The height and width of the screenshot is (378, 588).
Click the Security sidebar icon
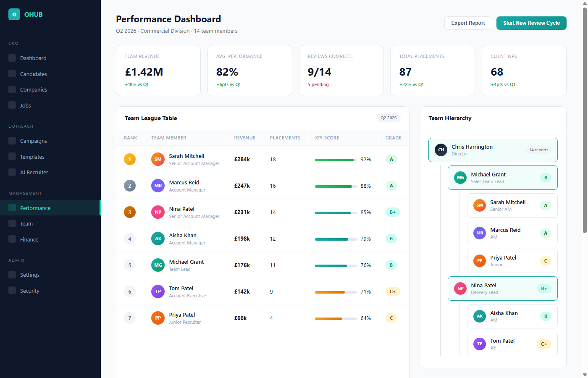pos(12,291)
